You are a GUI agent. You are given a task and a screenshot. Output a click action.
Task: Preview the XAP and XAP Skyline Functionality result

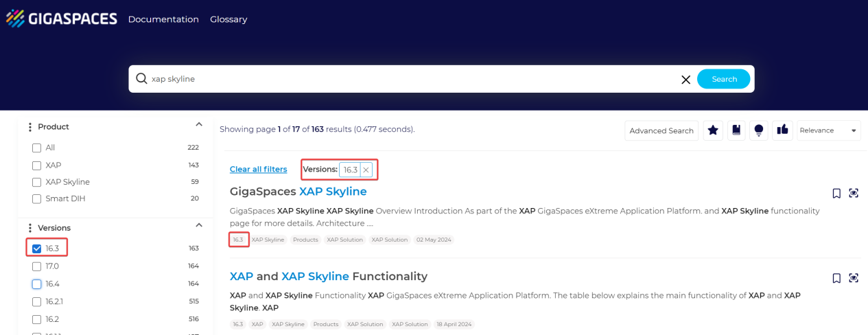tap(854, 278)
